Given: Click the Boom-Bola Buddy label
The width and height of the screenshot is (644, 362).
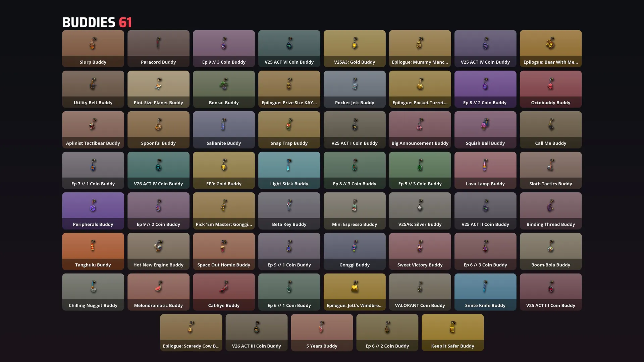Looking at the screenshot, I should pyautogui.click(x=551, y=265).
